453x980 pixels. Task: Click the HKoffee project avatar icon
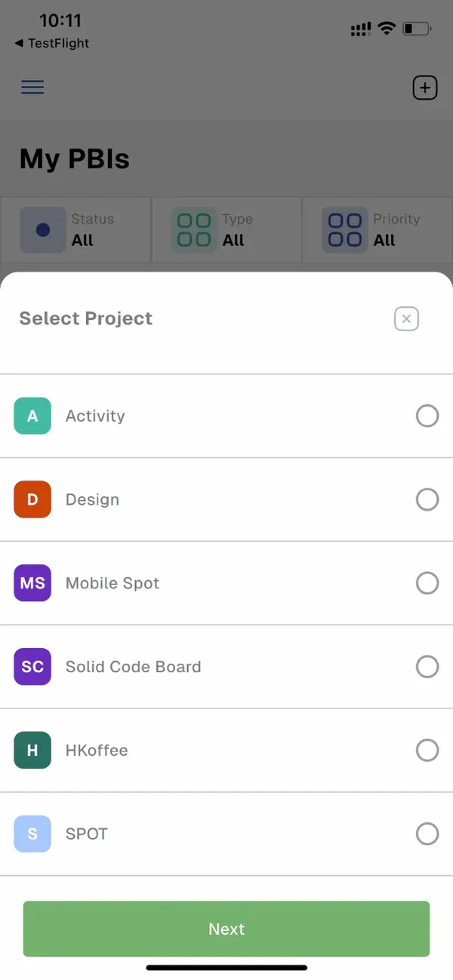(32, 750)
